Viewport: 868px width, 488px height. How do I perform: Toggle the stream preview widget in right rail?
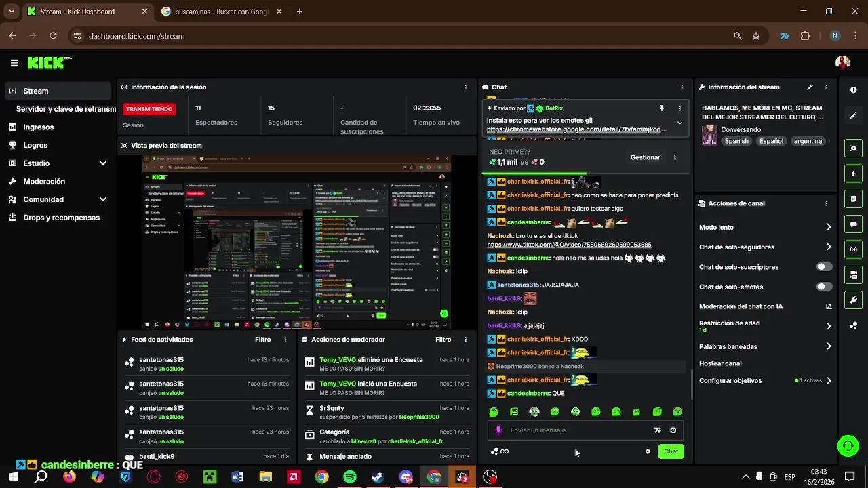click(x=853, y=148)
